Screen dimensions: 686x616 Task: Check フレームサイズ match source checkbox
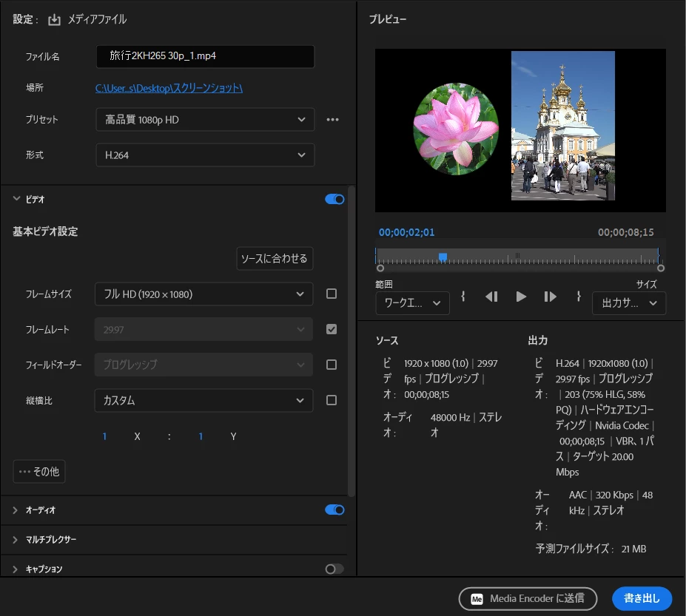pyautogui.click(x=332, y=294)
